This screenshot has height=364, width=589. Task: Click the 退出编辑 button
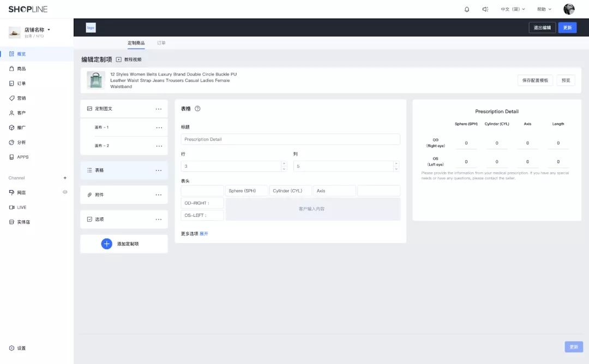[x=542, y=28]
